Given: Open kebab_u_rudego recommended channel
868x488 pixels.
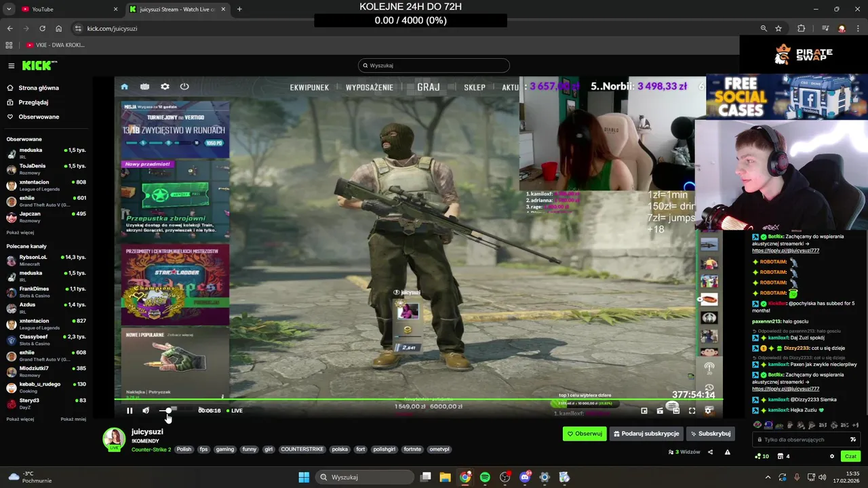Looking at the screenshot, I should pyautogui.click(x=46, y=387).
